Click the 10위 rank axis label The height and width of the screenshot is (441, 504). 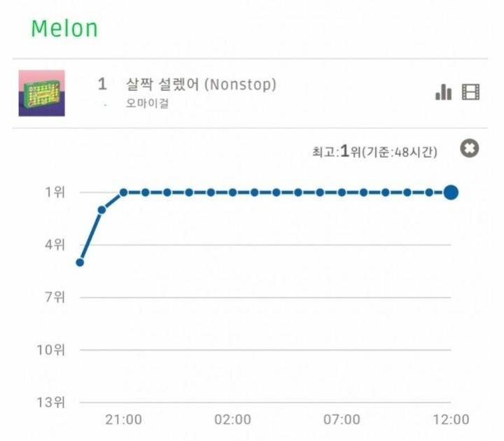[50, 349]
